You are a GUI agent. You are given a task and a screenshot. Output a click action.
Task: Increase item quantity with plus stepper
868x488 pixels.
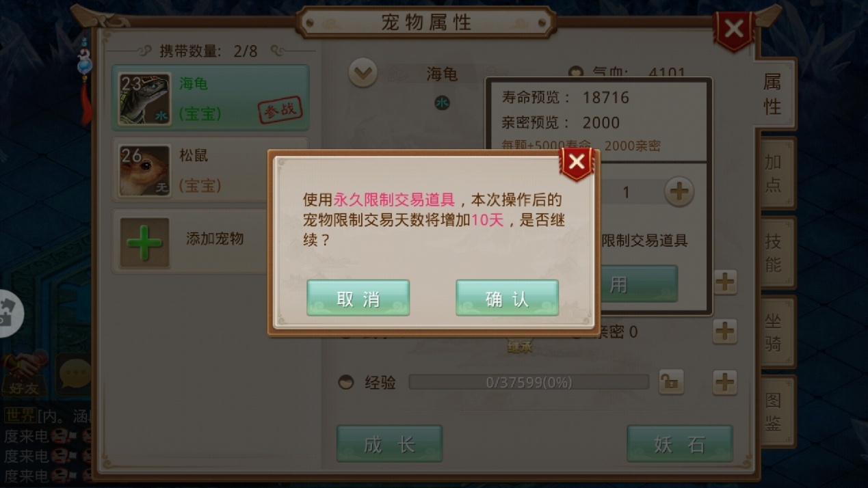[x=679, y=192]
